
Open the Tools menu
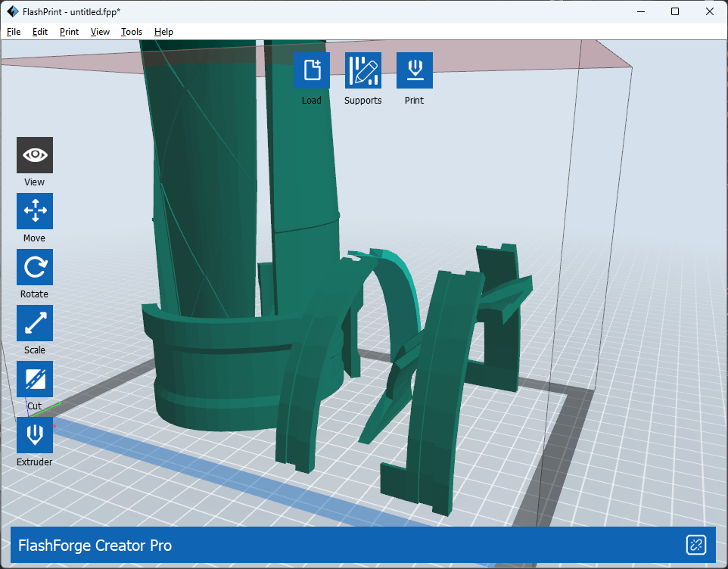(132, 32)
